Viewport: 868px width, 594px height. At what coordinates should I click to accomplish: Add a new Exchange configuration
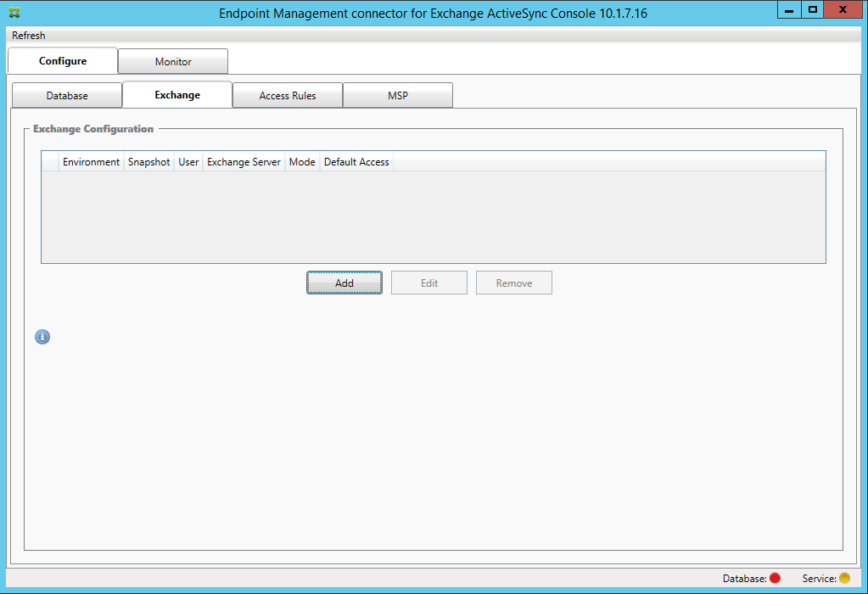click(x=344, y=283)
